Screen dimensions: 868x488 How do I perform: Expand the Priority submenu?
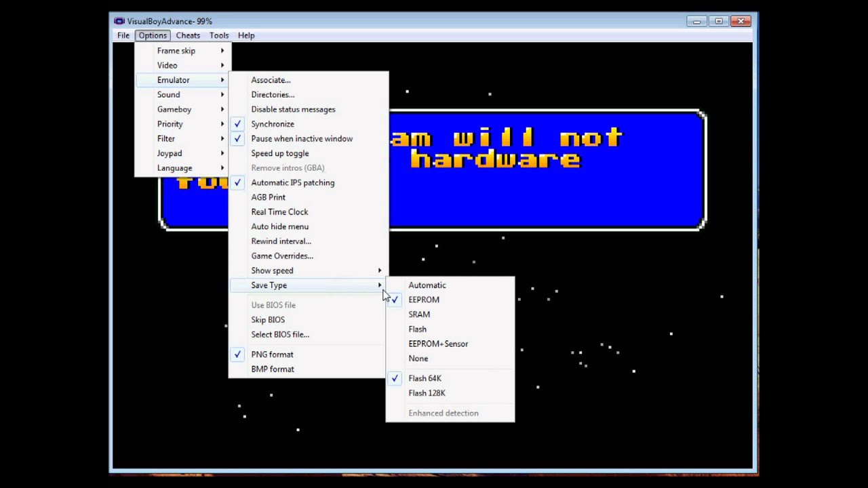(183, 124)
